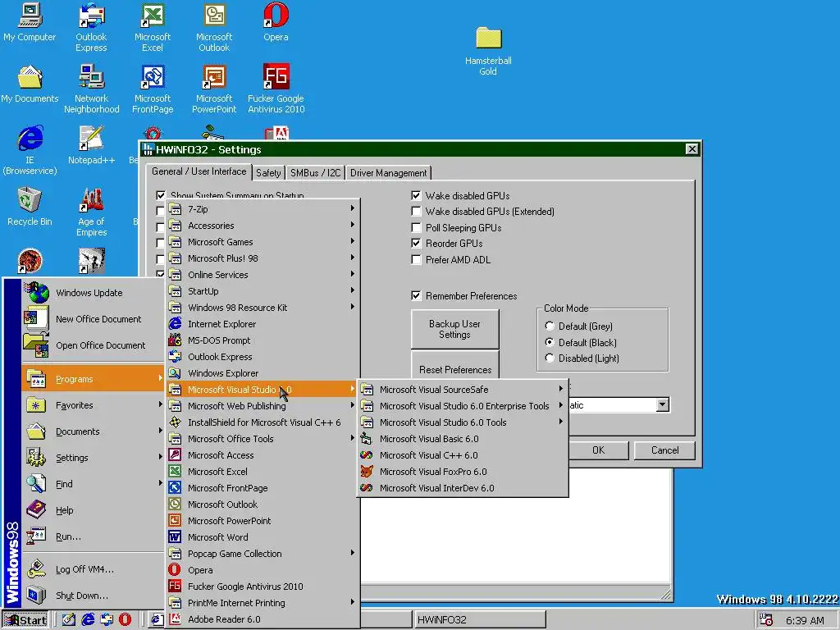Click Opera quick launch taskbar icon
This screenshot has height=630, width=840.
125,619
